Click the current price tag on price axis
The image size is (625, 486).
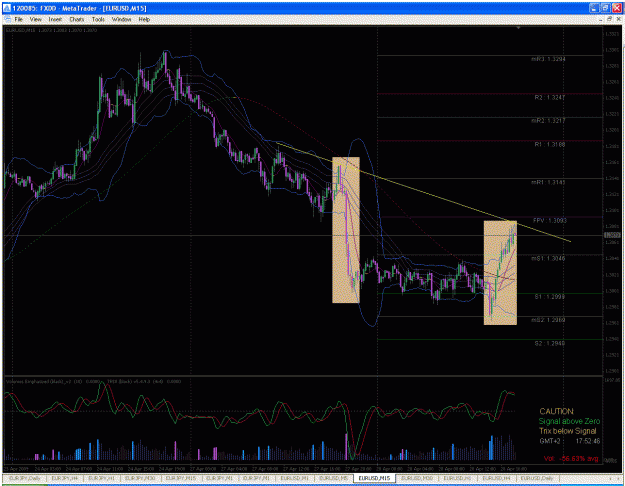613,235
